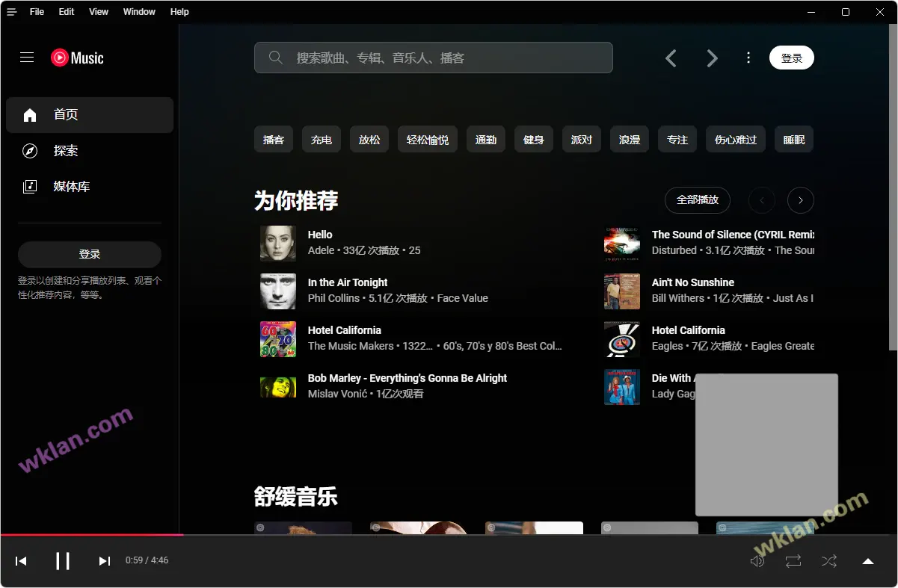Open the File menu
Image resolution: width=898 pixels, height=588 pixels.
tap(37, 12)
